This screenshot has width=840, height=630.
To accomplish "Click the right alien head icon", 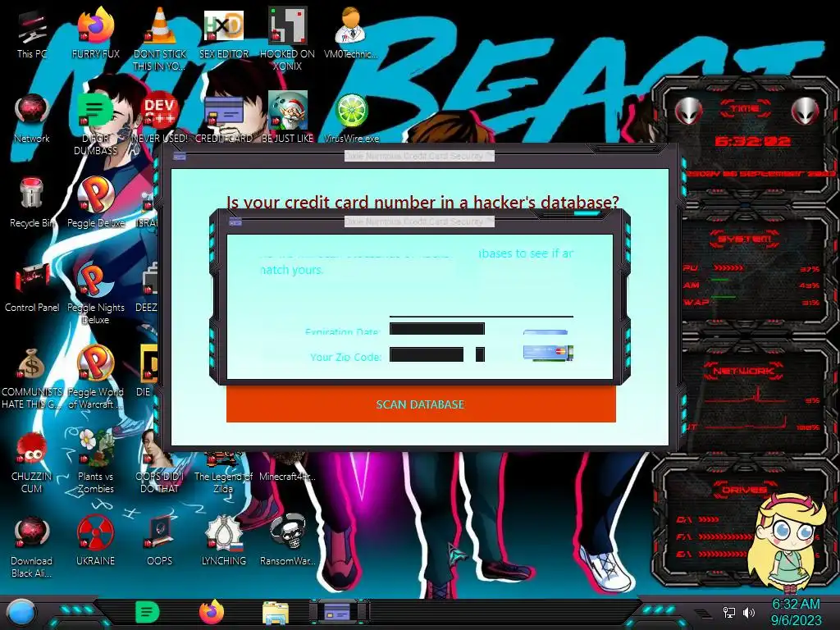I will [806, 112].
